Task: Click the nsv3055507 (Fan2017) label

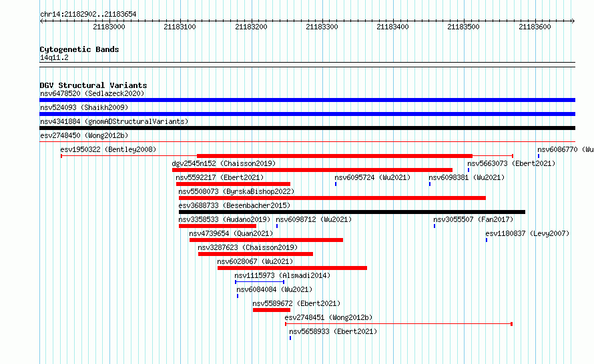Action: (474, 219)
